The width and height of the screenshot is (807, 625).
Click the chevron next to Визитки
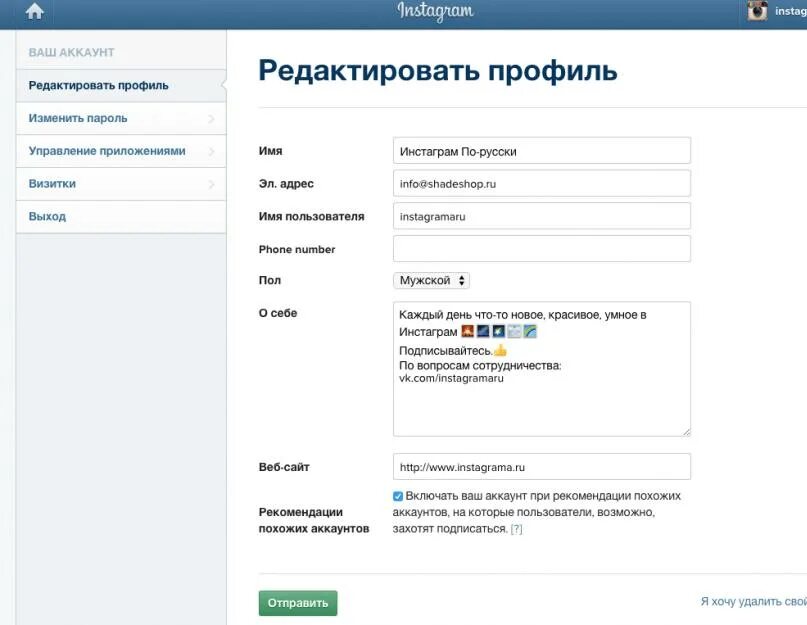211,184
